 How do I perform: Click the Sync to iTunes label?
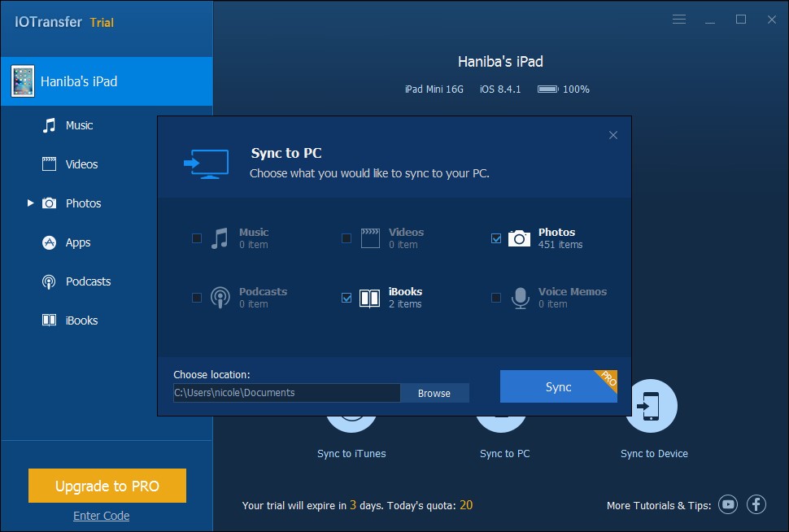click(351, 453)
